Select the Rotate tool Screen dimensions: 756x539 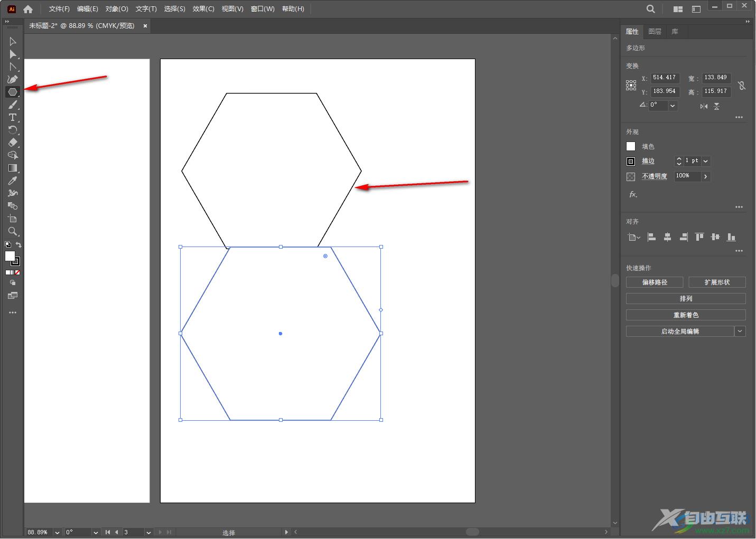click(x=13, y=130)
